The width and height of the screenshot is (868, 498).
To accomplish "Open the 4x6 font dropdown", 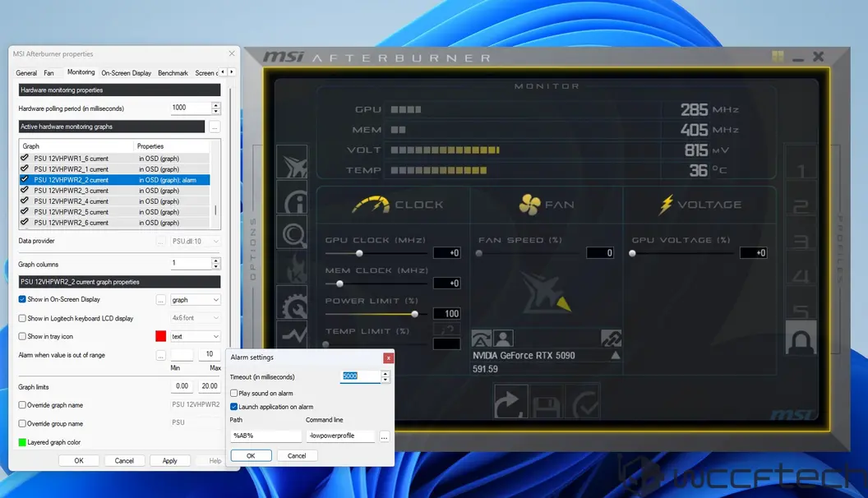I will (196, 318).
